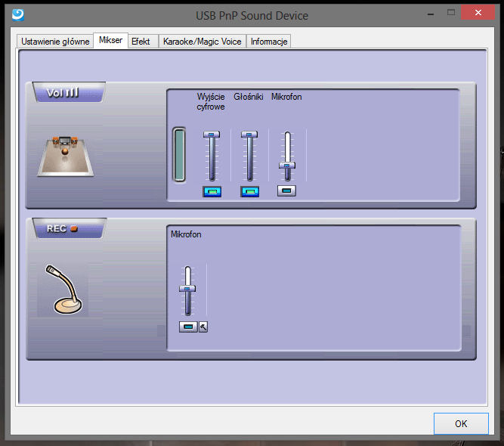Screen dimensions: 504x446
Task: Click the Vol panel header
Action: click(x=69, y=93)
